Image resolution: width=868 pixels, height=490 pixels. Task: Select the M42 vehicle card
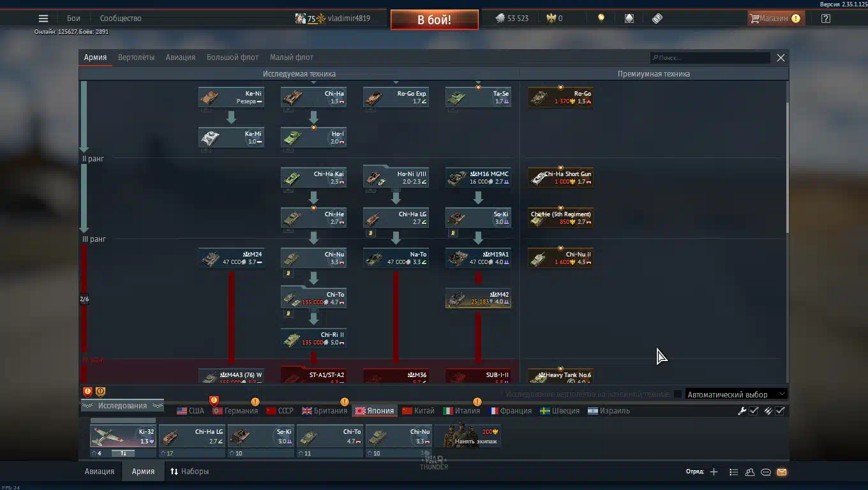pos(478,299)
